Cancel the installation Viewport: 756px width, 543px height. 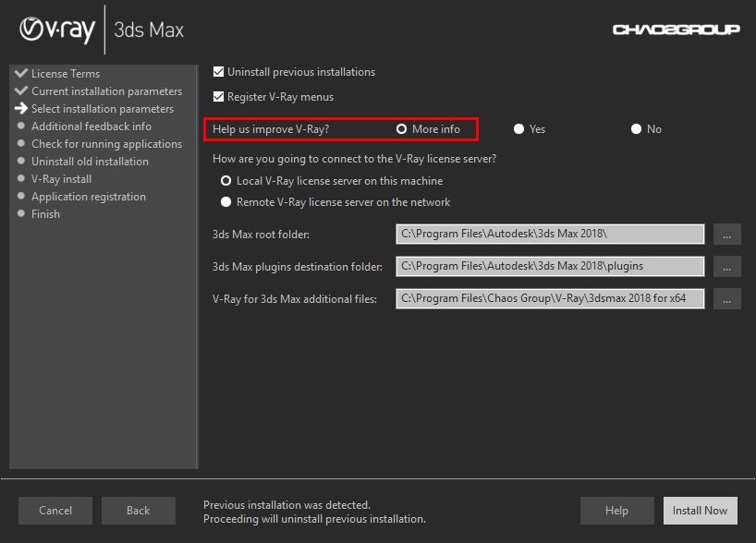(x=55, y=511)
